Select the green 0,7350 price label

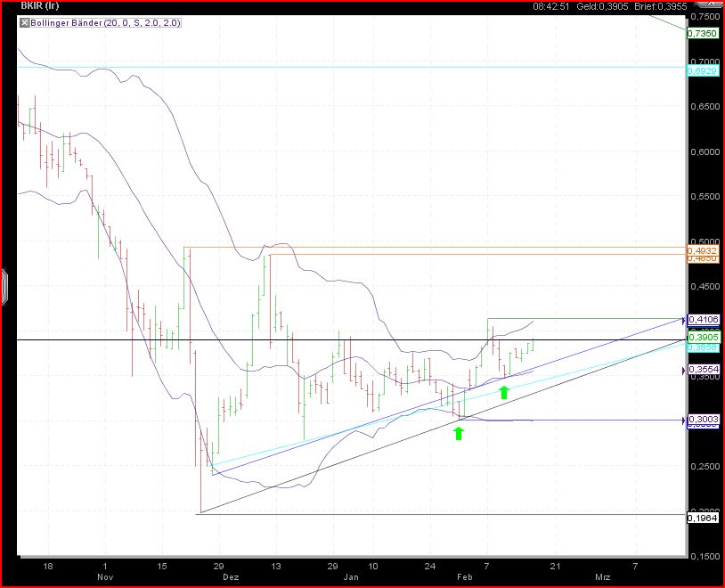pyautogui.click(x=703, y=33)
